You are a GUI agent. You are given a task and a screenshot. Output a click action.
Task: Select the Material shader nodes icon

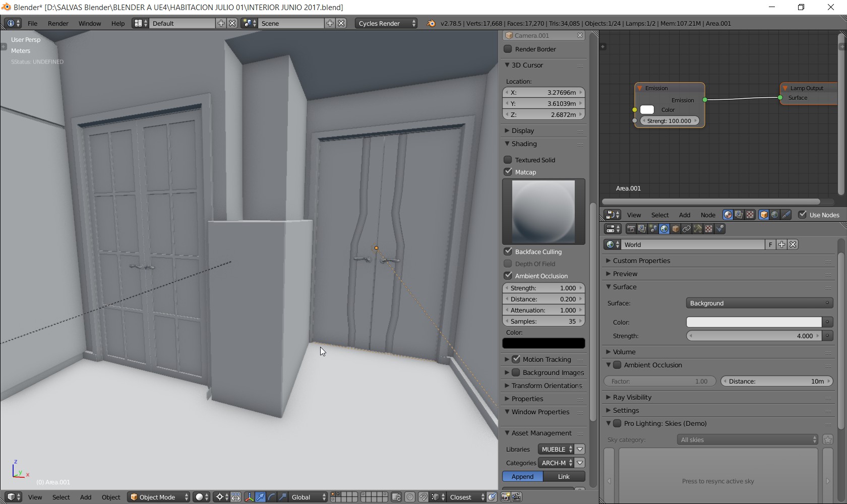point(728,215)
